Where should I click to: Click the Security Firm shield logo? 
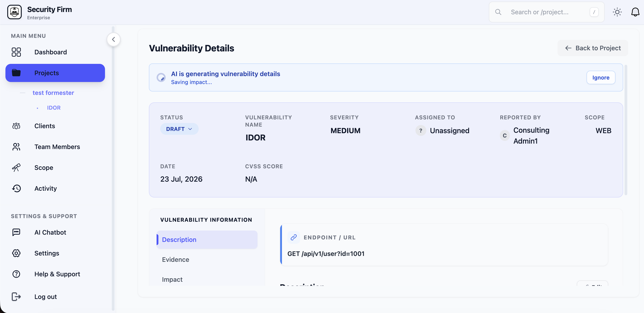click(14, 12)
